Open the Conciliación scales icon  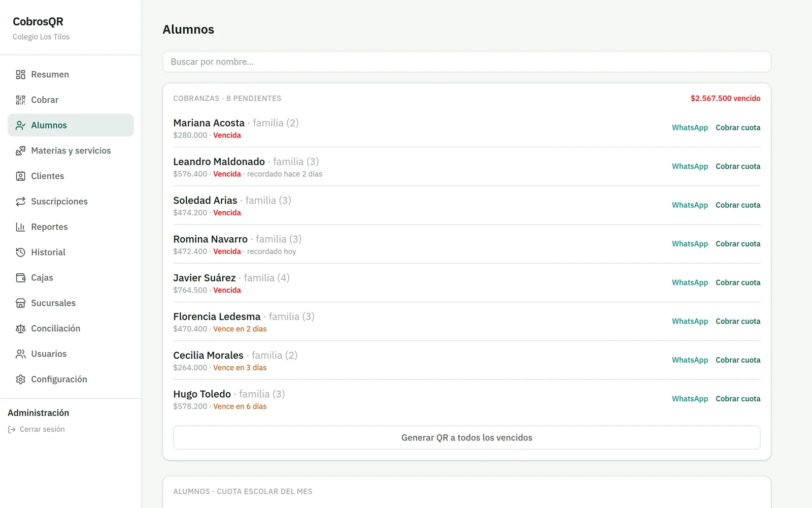click(20, 329)
